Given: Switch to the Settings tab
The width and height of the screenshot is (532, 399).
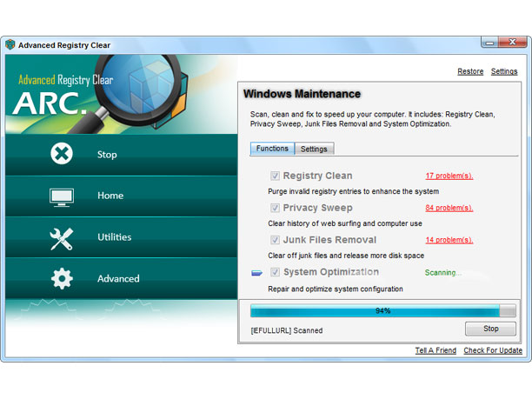Looking at the screenshot, I should [x=314, y=149].
